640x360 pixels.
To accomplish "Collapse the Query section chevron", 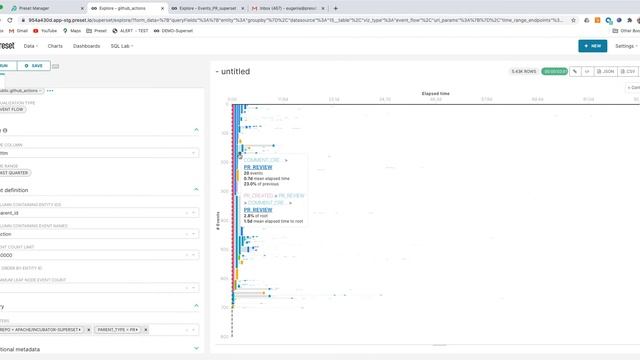I will (x=196, y=305).
